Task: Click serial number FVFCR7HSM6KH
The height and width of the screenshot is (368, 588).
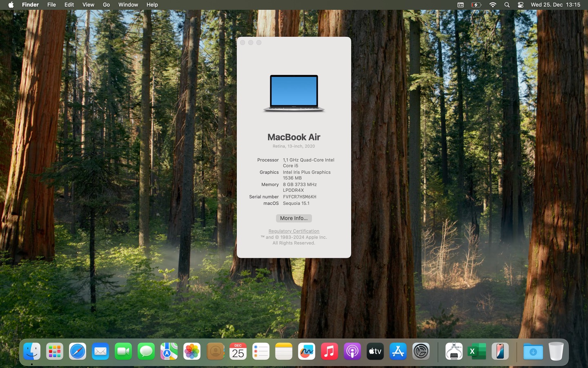Action: 300,197
